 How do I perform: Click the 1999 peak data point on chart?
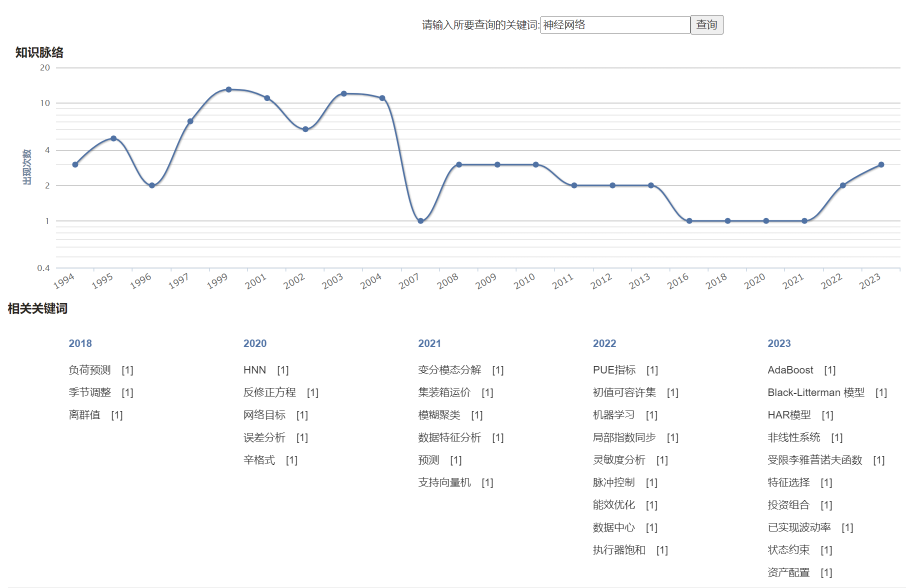228,89
